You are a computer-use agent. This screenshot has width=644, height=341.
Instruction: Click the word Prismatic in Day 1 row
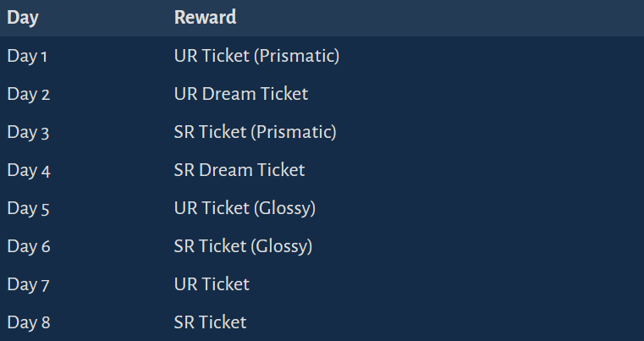click(297, 57)
